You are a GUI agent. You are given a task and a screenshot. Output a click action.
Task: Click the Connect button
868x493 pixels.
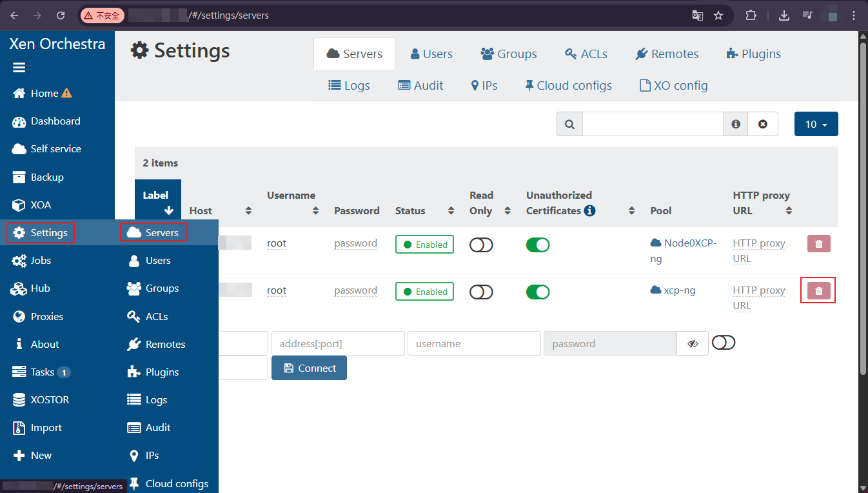click(309, 368)
